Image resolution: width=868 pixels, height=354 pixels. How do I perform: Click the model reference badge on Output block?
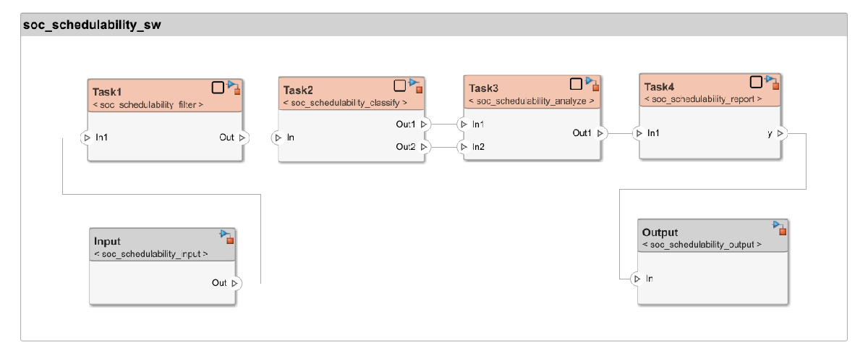779,228
